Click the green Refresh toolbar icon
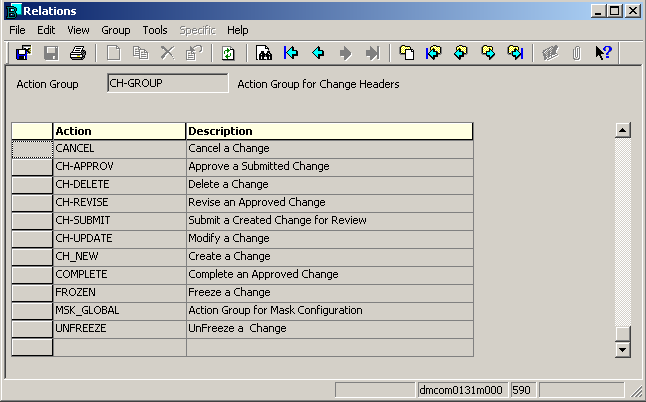The width and height of the screenshot is (646, 402). [x=228, y=53]
